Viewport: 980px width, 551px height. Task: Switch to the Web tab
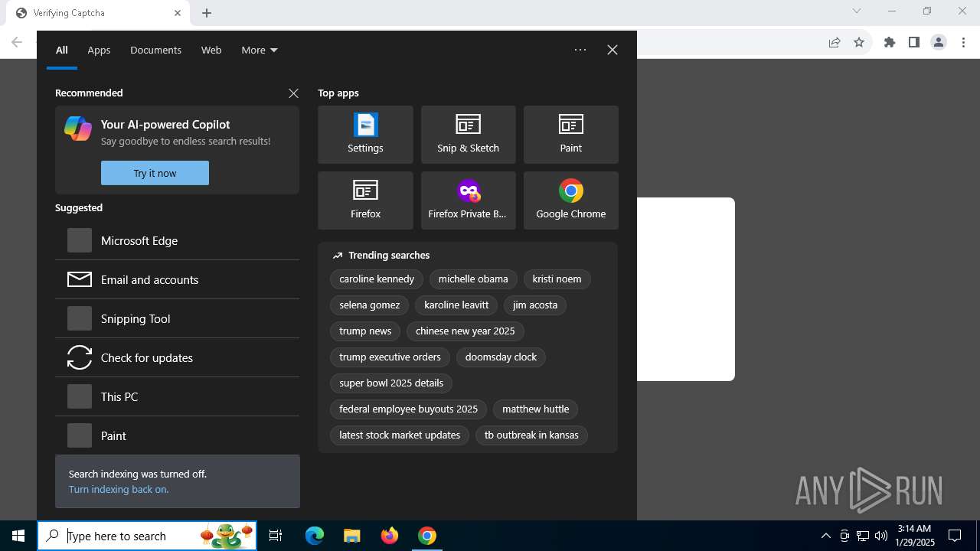pyautogui.click(x=211, y=50)
